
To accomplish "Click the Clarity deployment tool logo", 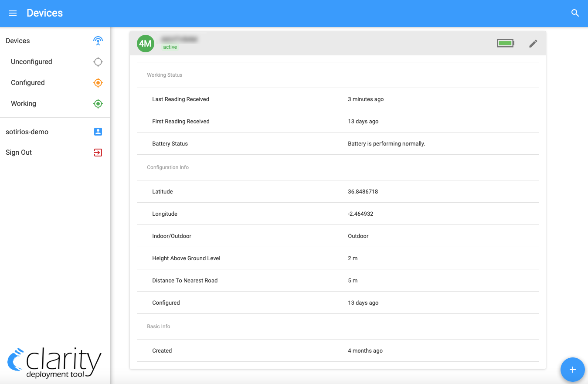I will (x=54, y=362).
